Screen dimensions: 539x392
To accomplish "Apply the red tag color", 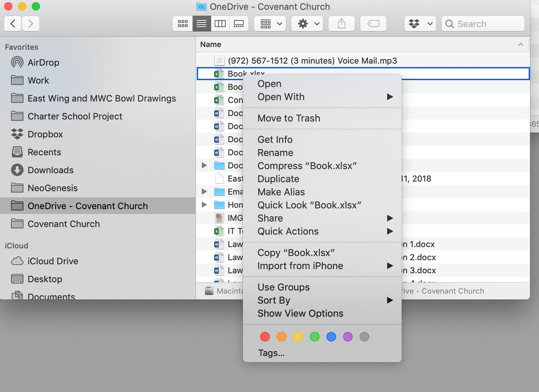I will [265, 336].
